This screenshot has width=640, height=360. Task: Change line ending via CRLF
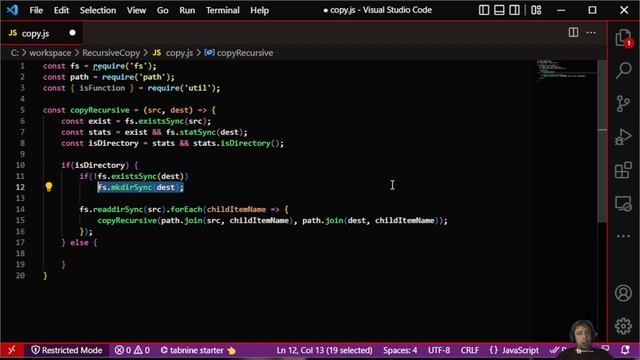coord(469,350)
